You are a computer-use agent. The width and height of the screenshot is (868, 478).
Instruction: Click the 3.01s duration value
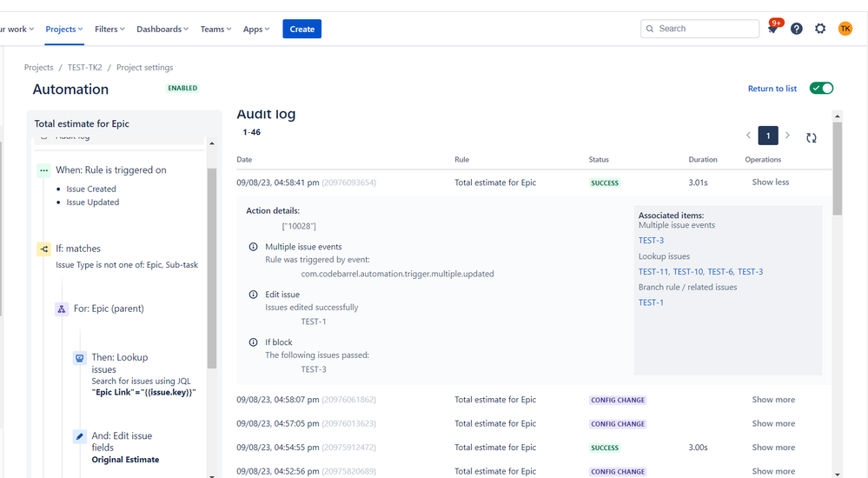tap(698, 183)
